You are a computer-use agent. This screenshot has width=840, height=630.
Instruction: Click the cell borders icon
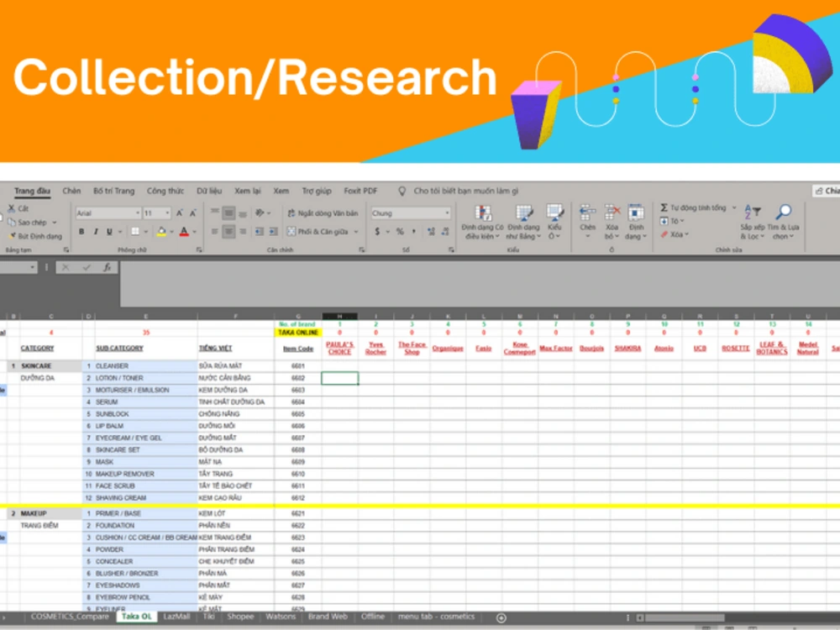click(135, 232)
